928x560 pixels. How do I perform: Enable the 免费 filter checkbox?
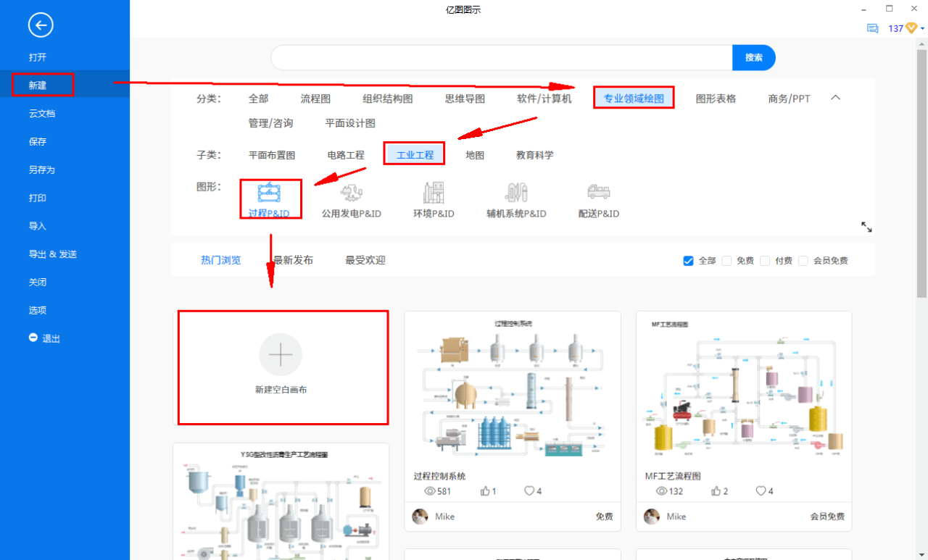tap(726, 261)
